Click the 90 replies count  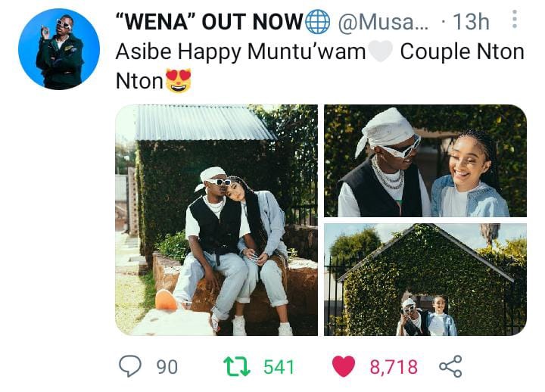click(167, 367)
